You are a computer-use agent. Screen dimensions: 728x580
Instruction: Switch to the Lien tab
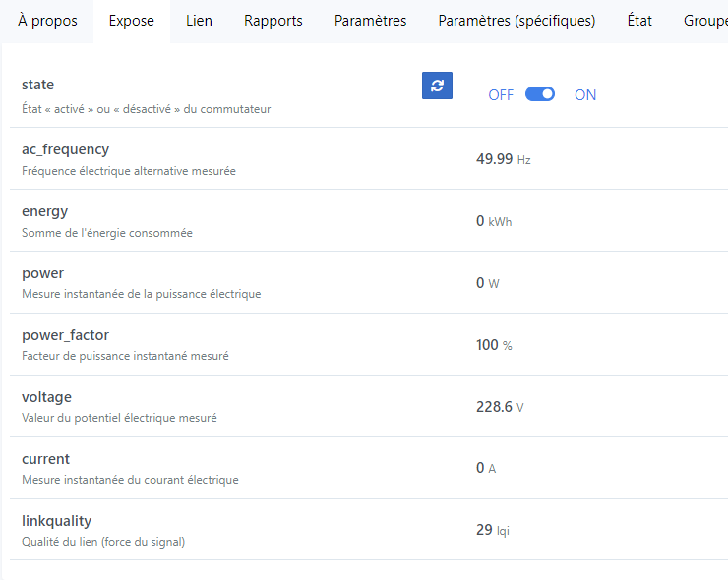(199, 21)
